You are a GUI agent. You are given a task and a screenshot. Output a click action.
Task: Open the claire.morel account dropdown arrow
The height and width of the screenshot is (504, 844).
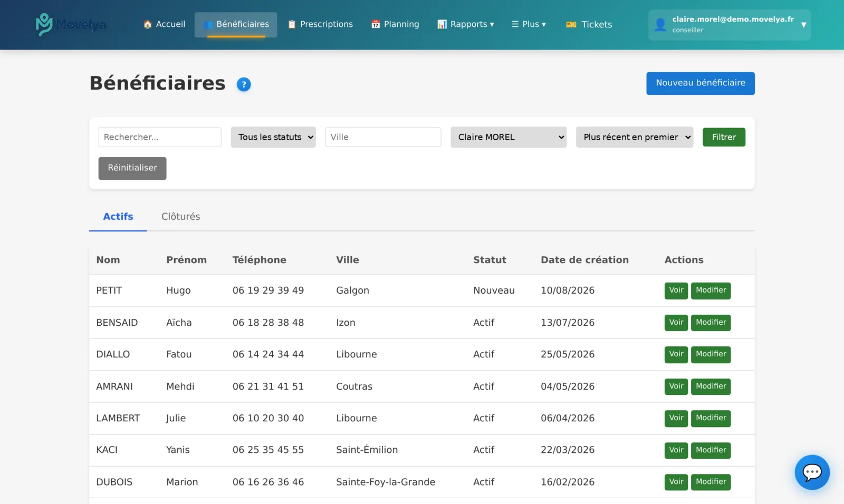803,25
